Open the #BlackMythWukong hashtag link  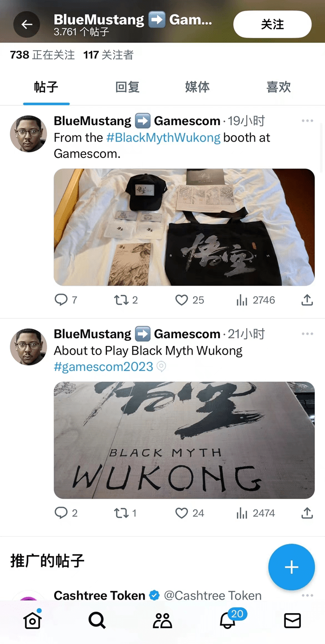[x=163, y=138]
